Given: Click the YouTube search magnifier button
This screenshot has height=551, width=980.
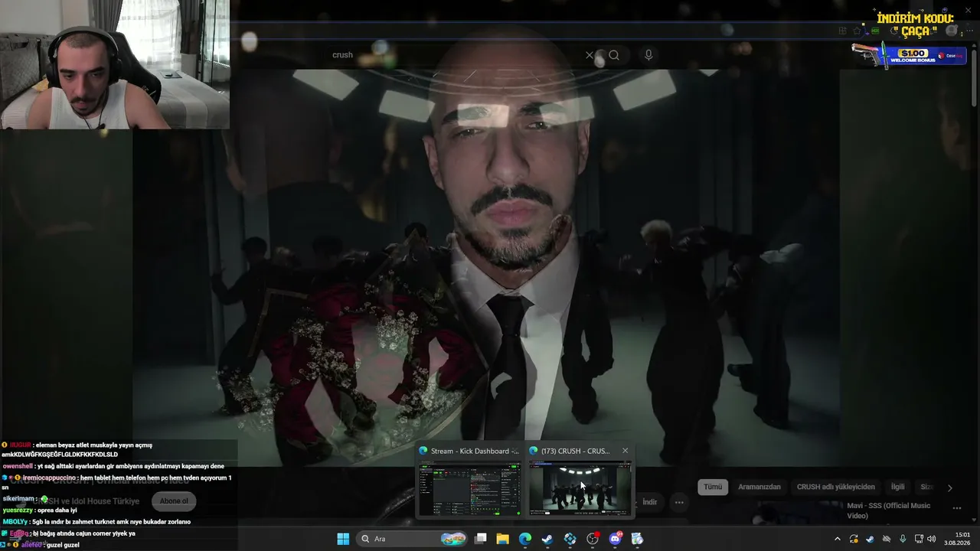Looking at the screenshot, I should click(614, 55).
